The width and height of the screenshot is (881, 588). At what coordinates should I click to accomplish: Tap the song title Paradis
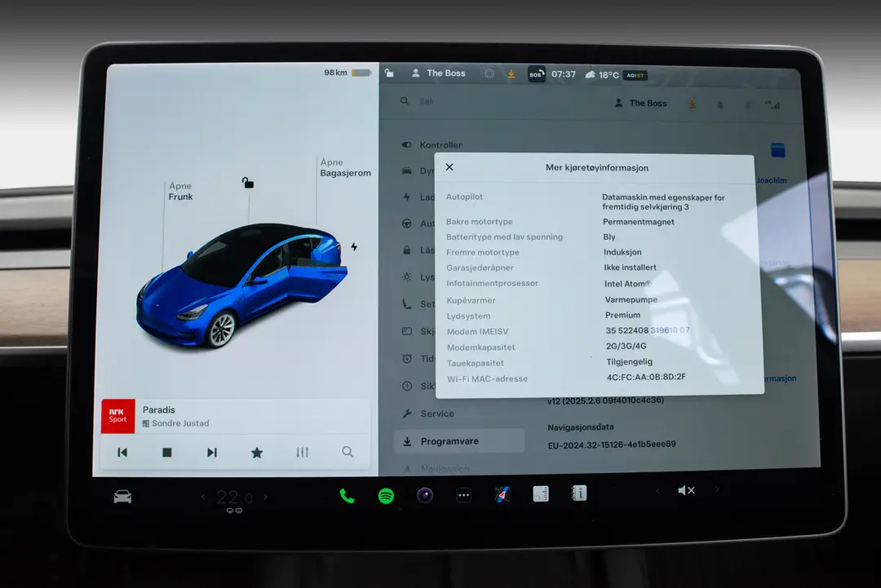(x=159, y=410)
